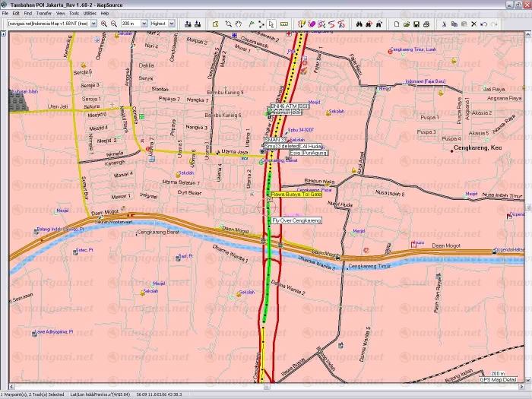Viewport: 532px width, 399px height.
Task: Click the vertical scrollbar on map's right edge
Action: click(x=527, y=205)
